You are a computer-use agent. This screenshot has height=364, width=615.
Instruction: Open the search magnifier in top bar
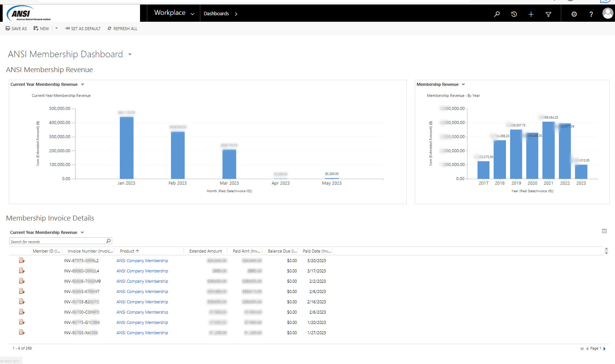(x=497, y=14)
